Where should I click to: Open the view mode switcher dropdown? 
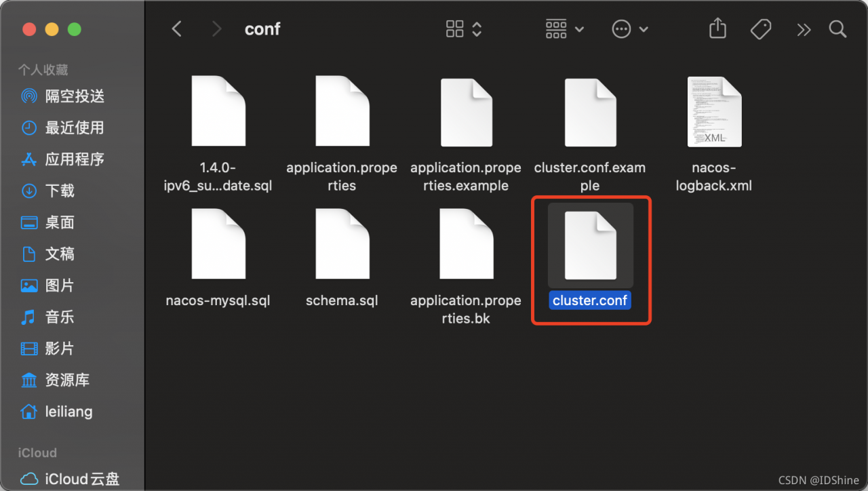click(x=463, y=29)
